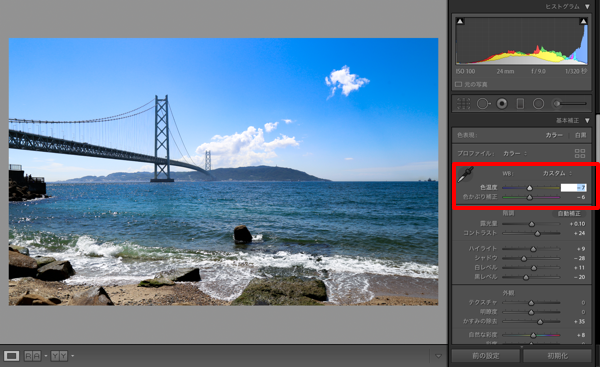Image resolution: width=600 pixels, height=367 pixels.
Task: Click the histogram graph area
Action: coord(522,41)
